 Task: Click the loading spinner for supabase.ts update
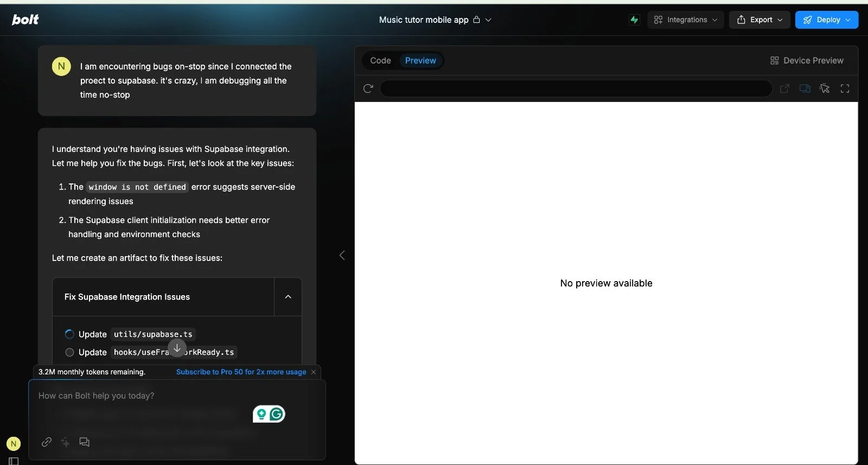pyautogui.click(x=69, y=334)
